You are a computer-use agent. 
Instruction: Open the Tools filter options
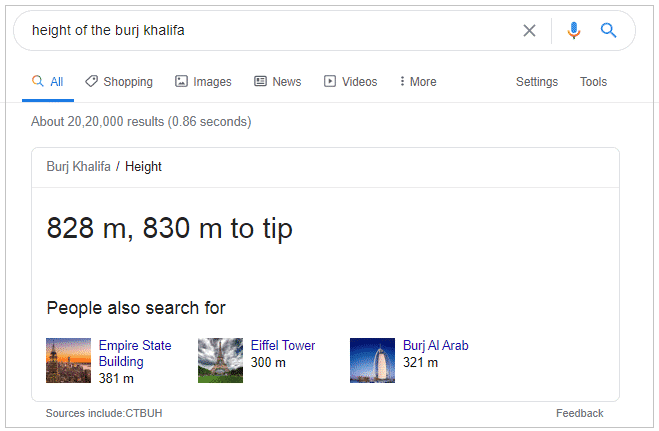[593, 82]
